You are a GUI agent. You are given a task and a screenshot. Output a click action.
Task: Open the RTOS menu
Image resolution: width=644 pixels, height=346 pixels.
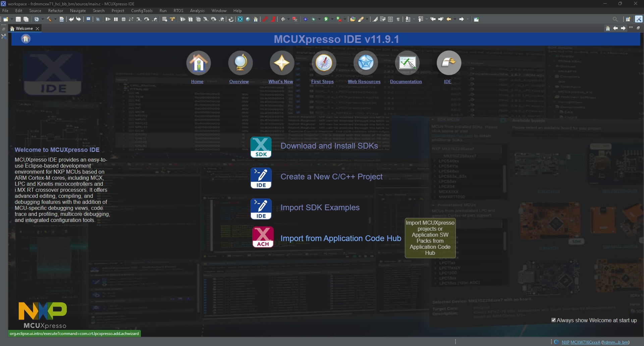click(178, 11)
